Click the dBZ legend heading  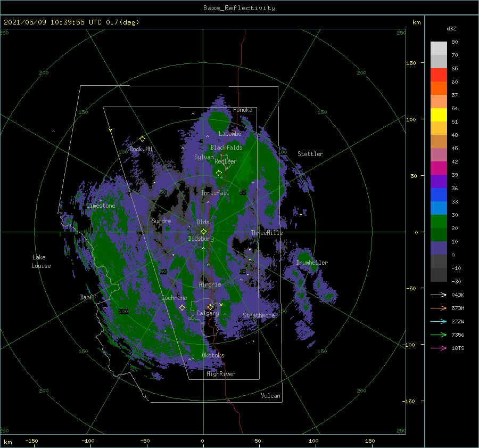(x=451, y=28)
